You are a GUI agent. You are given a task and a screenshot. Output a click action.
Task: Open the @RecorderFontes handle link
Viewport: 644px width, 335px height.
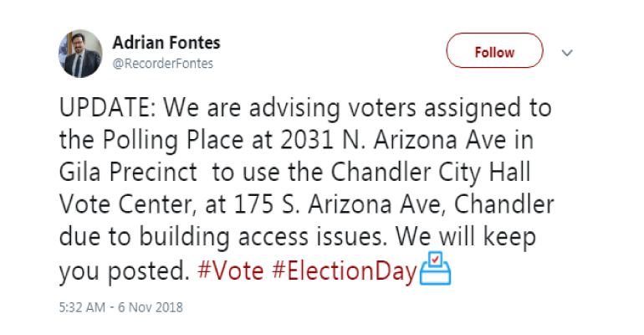click(162, 64)
